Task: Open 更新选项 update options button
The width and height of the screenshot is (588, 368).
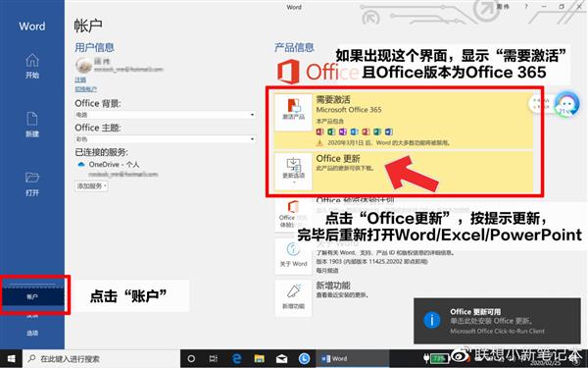Action: (x=293, y=171)
